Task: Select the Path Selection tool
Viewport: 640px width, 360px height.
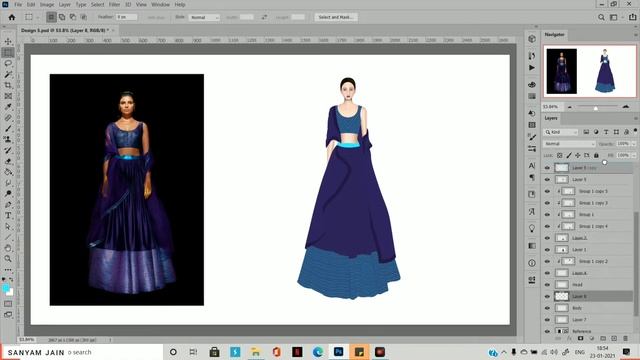Action: pos(8,227)
